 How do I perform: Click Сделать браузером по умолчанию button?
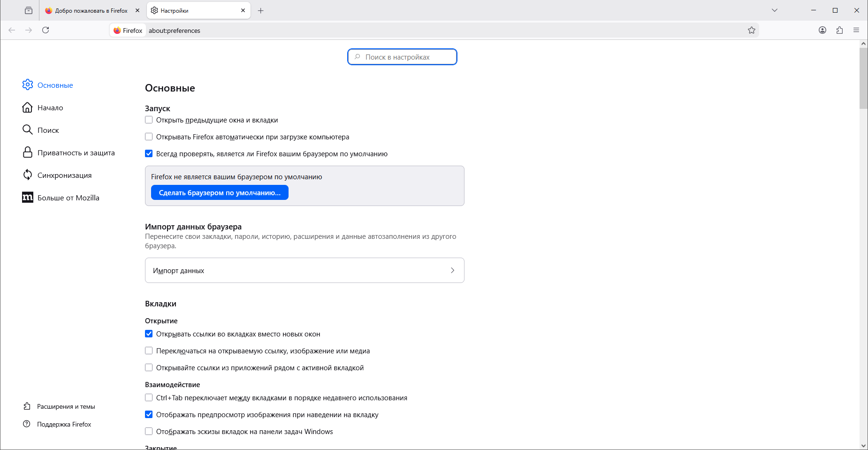pyautogui.click(x=220, y=193)
